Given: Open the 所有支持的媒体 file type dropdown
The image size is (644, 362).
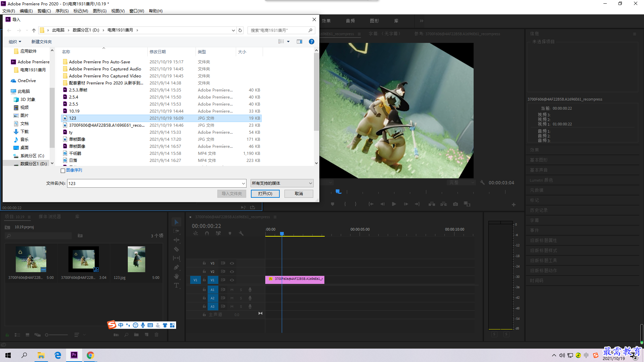Looking at the screenshot, I should pos(282,183).
